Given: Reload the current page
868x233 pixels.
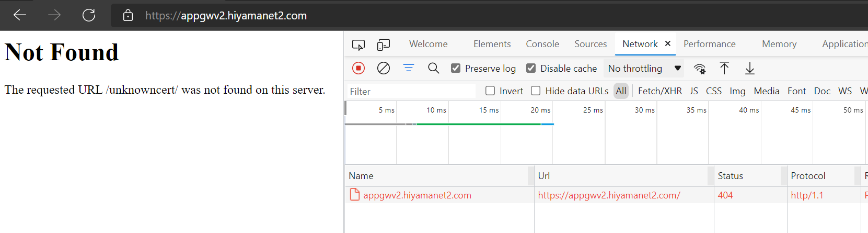Looking at the screenshot, I should [x=89, y=15].
